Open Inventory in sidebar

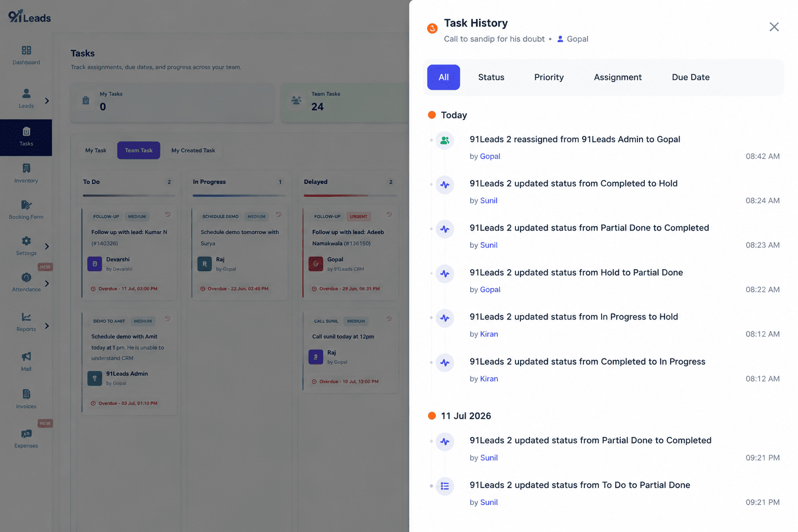point(26,174)
